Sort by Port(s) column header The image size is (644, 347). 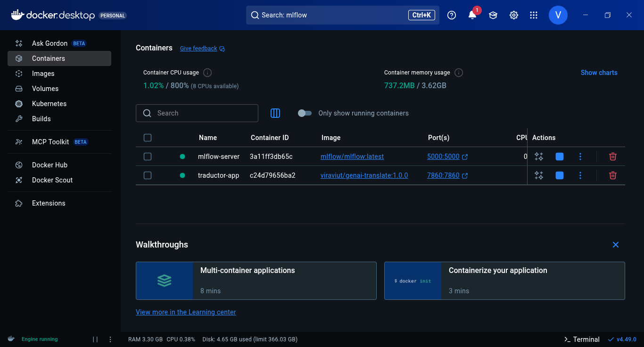(x=439, y=138)
